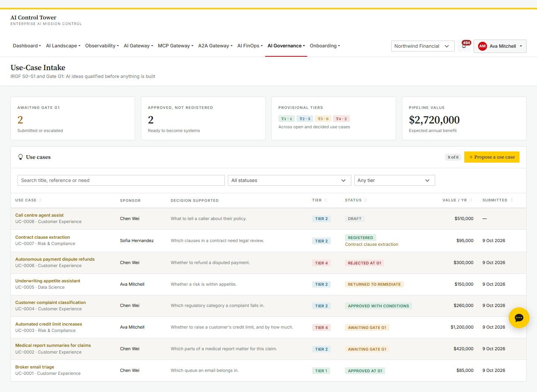Open Call centre agent assist use case

(39, 215)
